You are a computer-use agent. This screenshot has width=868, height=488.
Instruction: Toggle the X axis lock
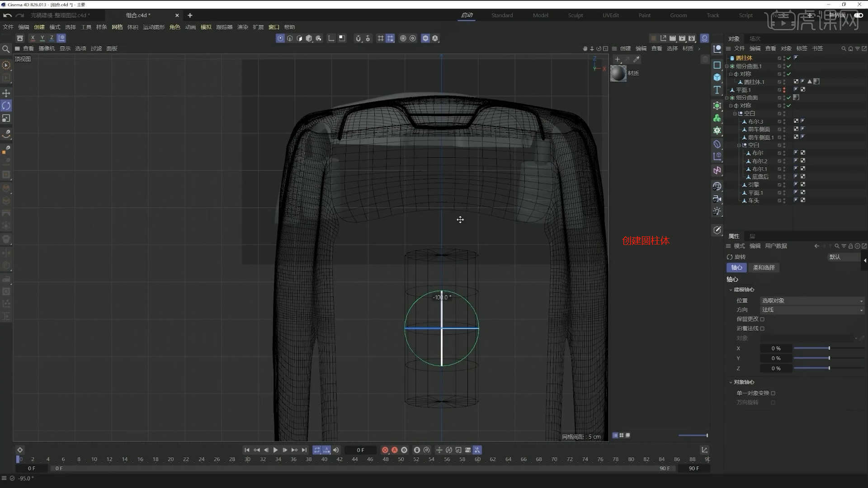tap(33, 38)
